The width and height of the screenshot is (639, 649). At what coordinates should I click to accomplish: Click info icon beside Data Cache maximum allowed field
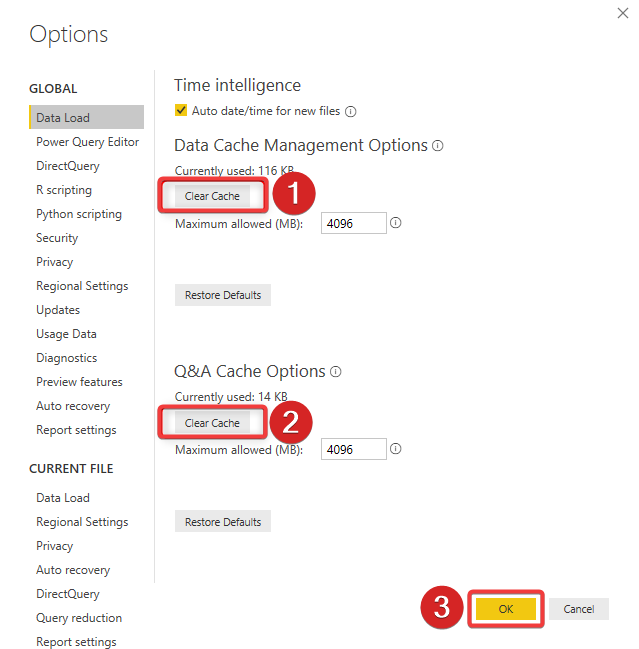(396, 223)
